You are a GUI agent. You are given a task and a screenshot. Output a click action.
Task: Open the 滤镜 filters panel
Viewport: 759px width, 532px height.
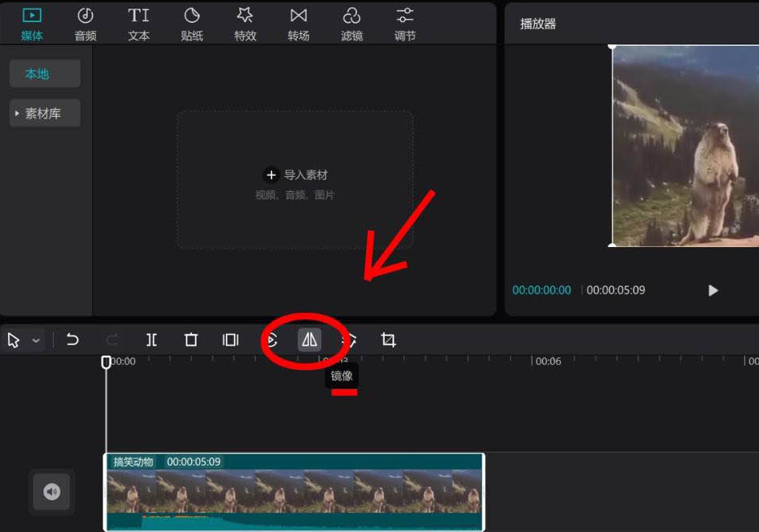click(x=351, y=23)
